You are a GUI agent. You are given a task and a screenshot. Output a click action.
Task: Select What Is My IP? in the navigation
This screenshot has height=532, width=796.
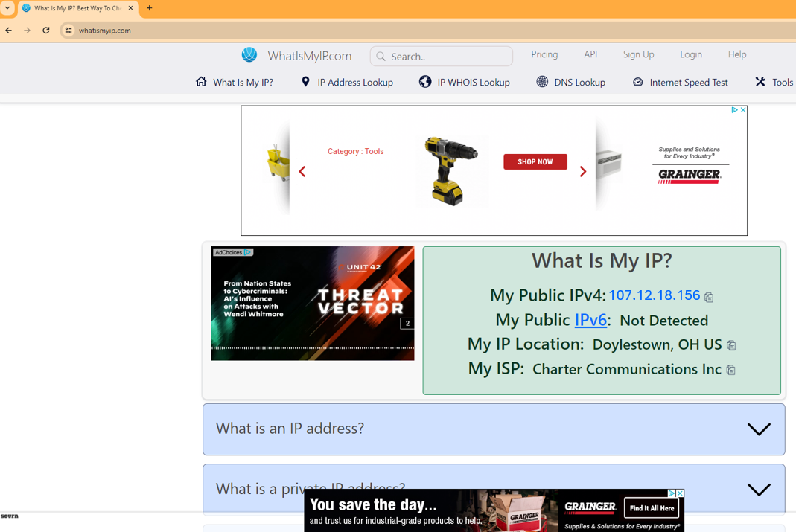(x=243, y=82)
